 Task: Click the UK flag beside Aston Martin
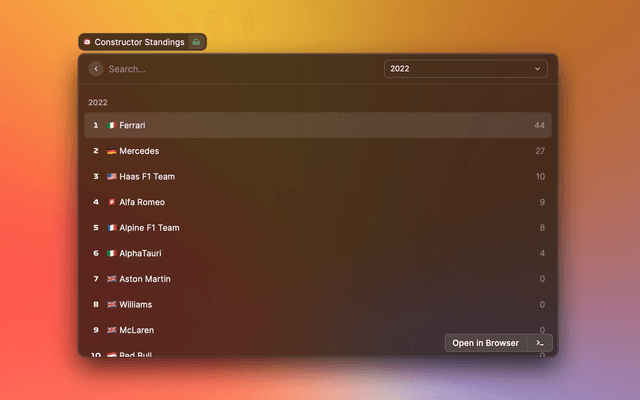click(112, 279)
